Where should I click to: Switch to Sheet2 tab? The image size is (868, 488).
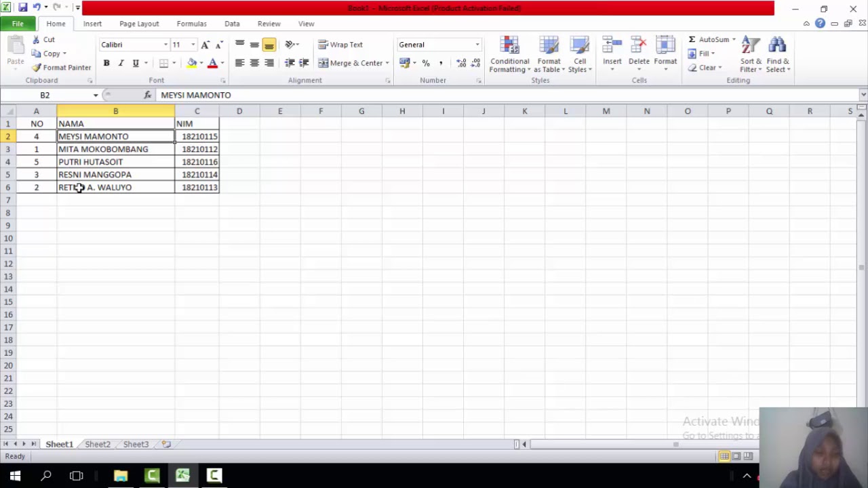pyautogui.click(x=98, y=444)
